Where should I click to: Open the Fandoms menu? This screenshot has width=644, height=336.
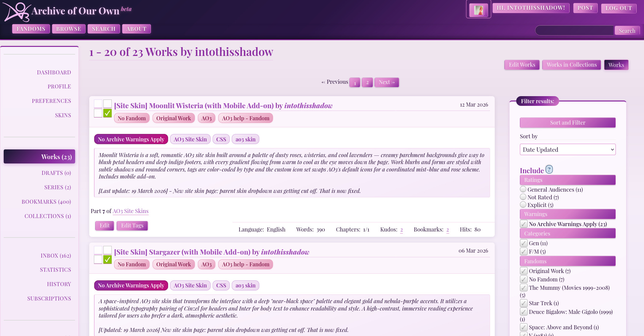[31, 29]
